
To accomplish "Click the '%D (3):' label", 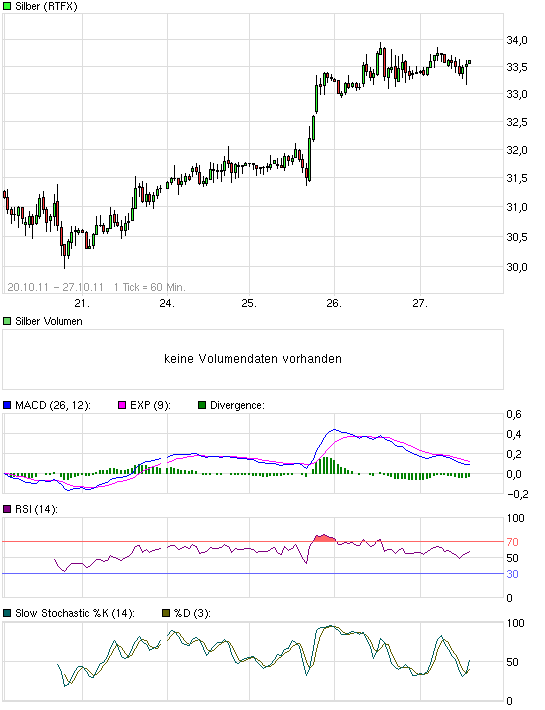I will coord(192,614).
